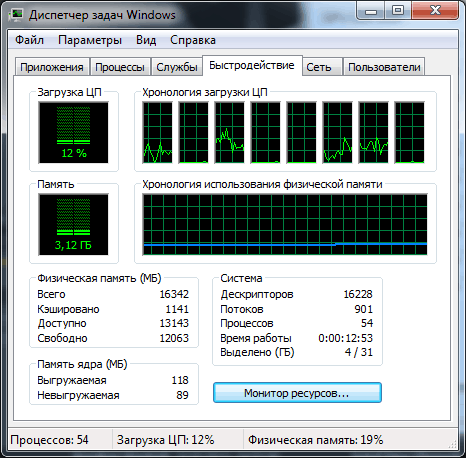
Task: Minimize the Task Manager window
Action: 371,11
